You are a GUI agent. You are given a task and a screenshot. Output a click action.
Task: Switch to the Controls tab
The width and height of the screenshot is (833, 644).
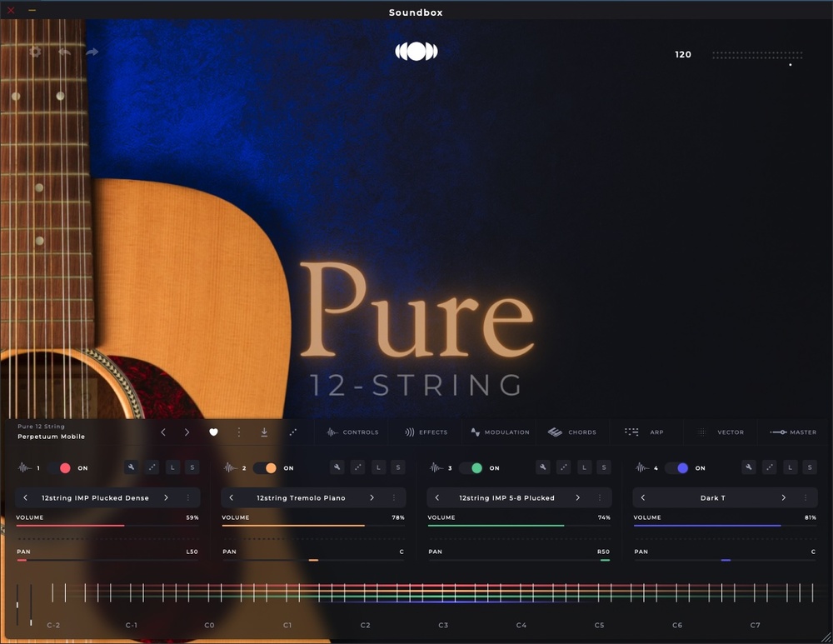pyautogui.click(x=352, y=432)
